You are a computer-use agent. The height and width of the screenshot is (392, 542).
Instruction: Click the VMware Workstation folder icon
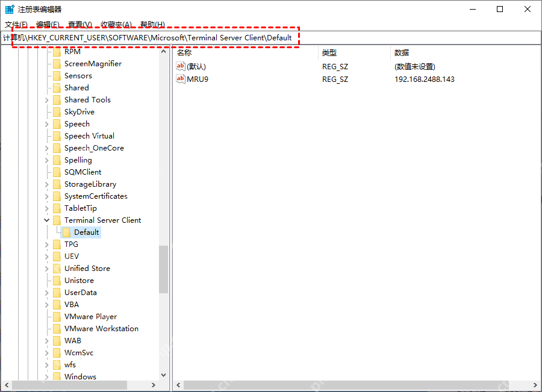[57, 329]
